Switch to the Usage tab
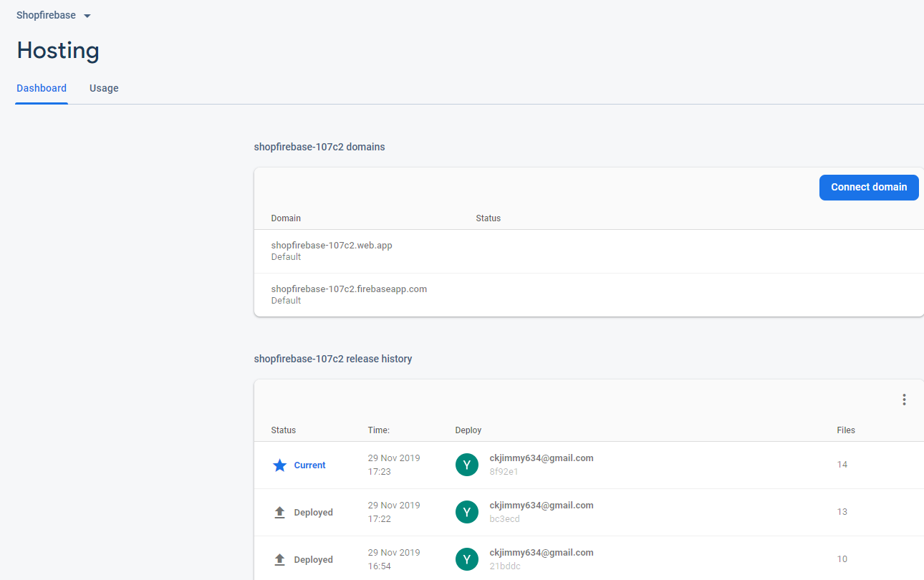Viewport: 924px width, 580px height. [x=104, y=88]
